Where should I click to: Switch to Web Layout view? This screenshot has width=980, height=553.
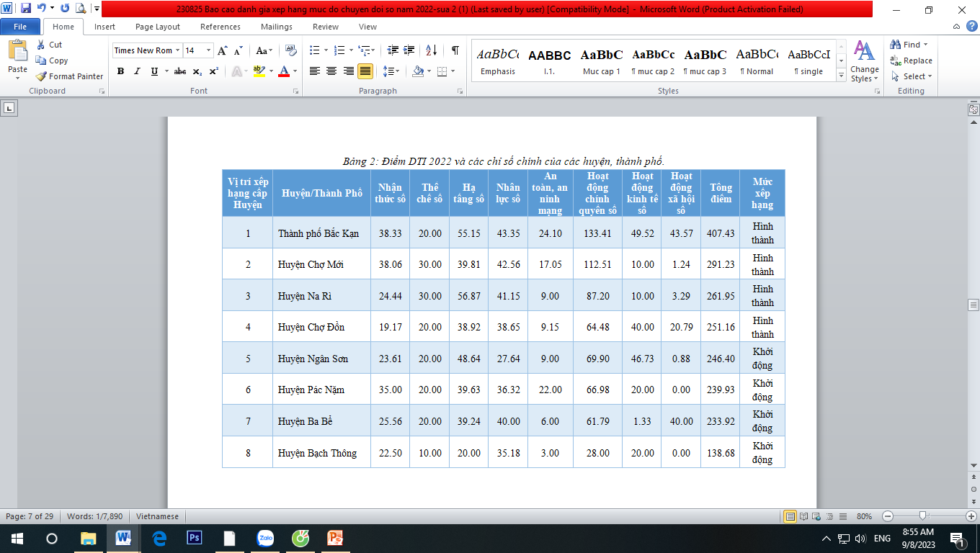(x=815, y=516)
